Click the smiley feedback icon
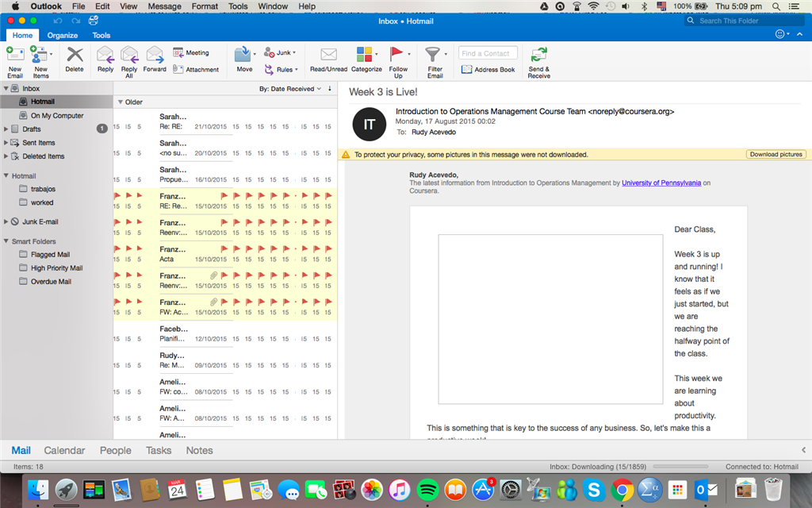The width and height of the screenshot is (812, 508). click(x=780, y=34)
